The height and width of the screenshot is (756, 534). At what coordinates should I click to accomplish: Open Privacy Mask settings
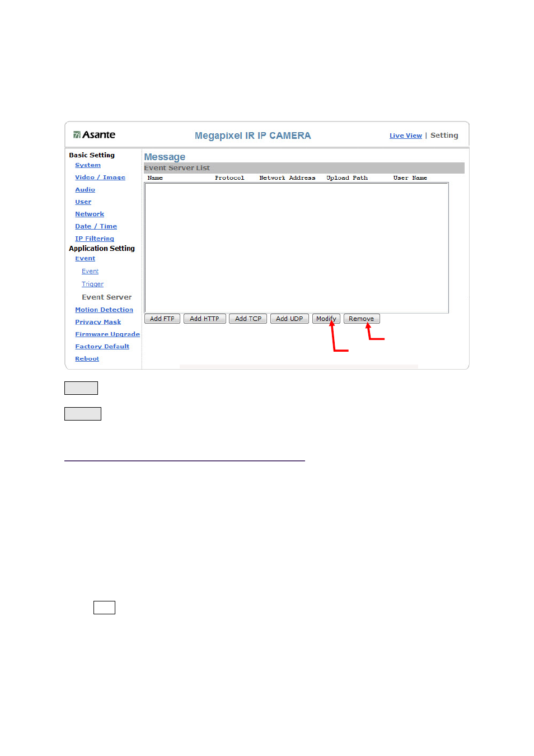point(98,322)
